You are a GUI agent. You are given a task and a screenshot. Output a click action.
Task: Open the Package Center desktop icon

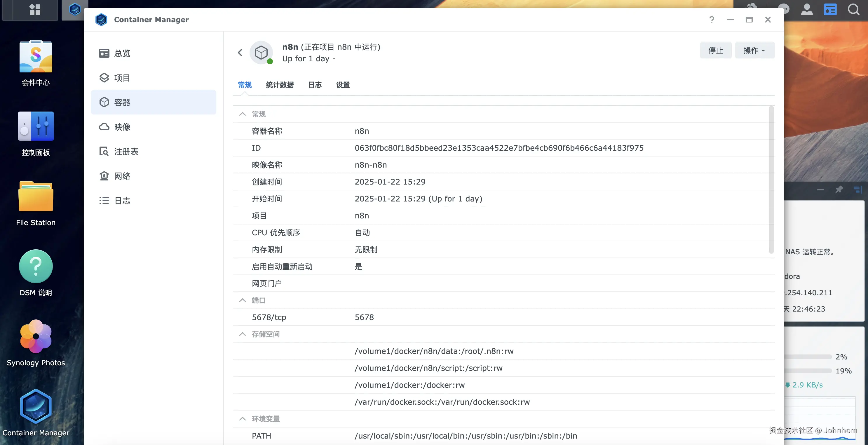point(36,56)
